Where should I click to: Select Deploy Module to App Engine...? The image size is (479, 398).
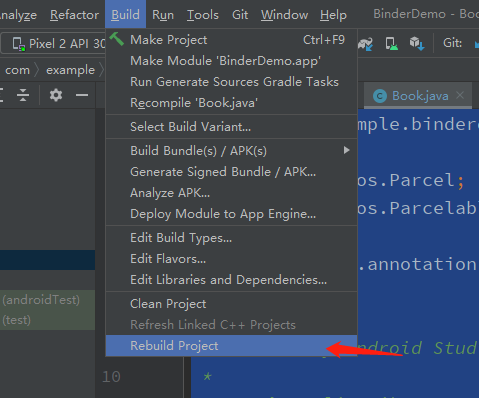(231, 214)
